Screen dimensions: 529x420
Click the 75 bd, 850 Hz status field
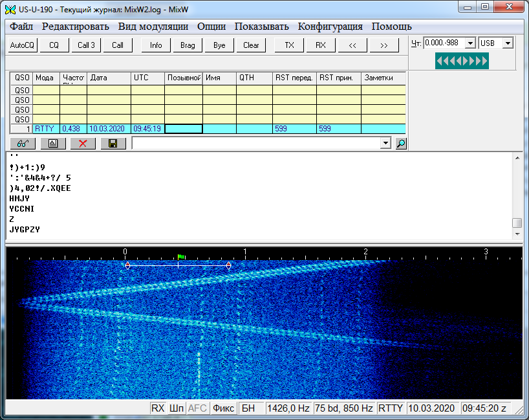[x=344, y=408]
